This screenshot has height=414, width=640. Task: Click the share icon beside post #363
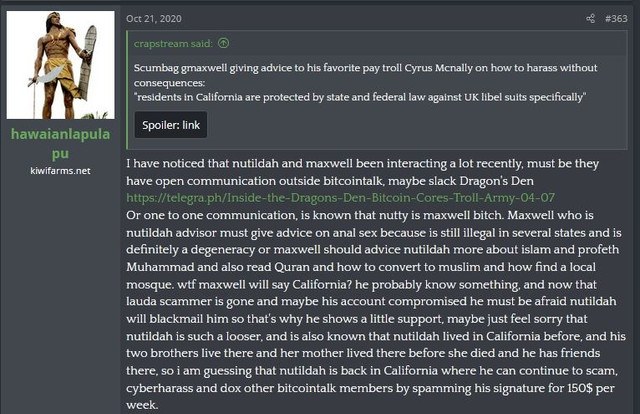[590, 19]
